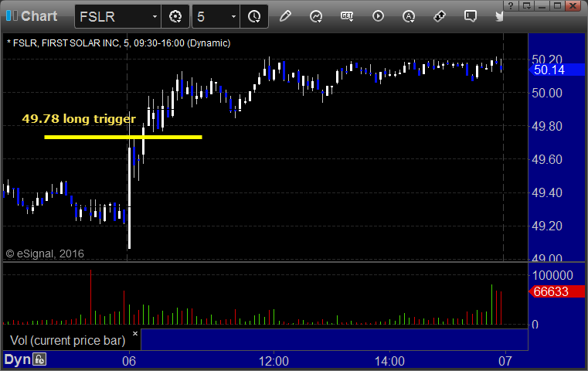Image resolution: width=588 pixels, height=371 pixels.
Task: Click the 66633 volume value marker
Action: pos(556,291)
